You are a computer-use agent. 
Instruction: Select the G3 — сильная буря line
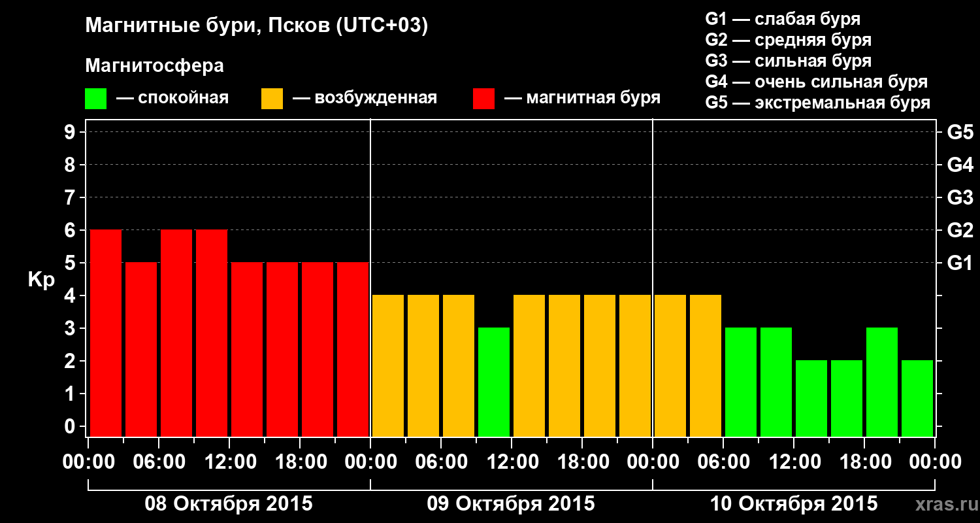(789, 61)
